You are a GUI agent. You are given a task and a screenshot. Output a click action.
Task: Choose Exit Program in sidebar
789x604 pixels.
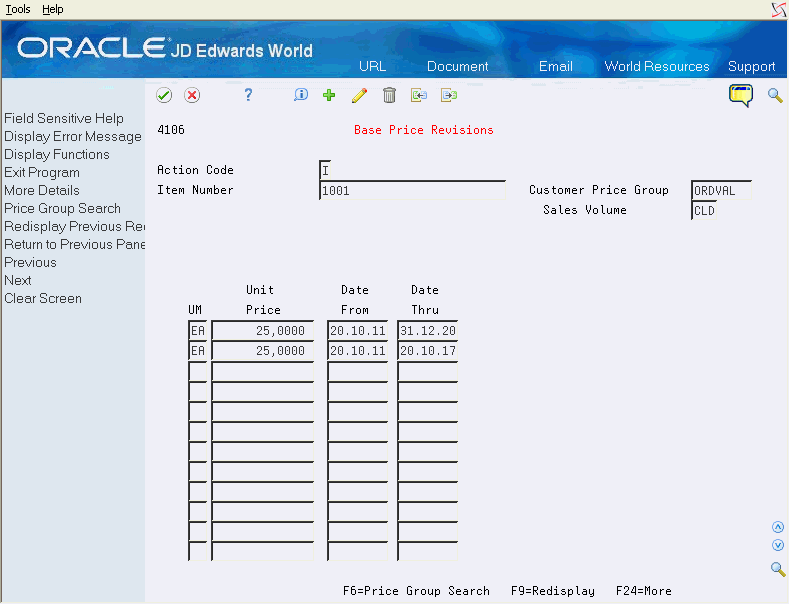pos(42,173)
